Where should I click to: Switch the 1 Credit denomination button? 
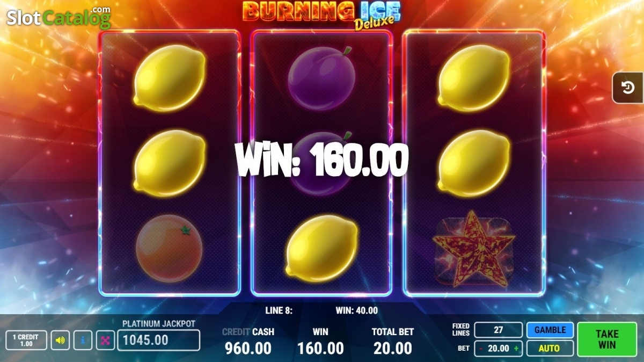[x=26, y=340]
